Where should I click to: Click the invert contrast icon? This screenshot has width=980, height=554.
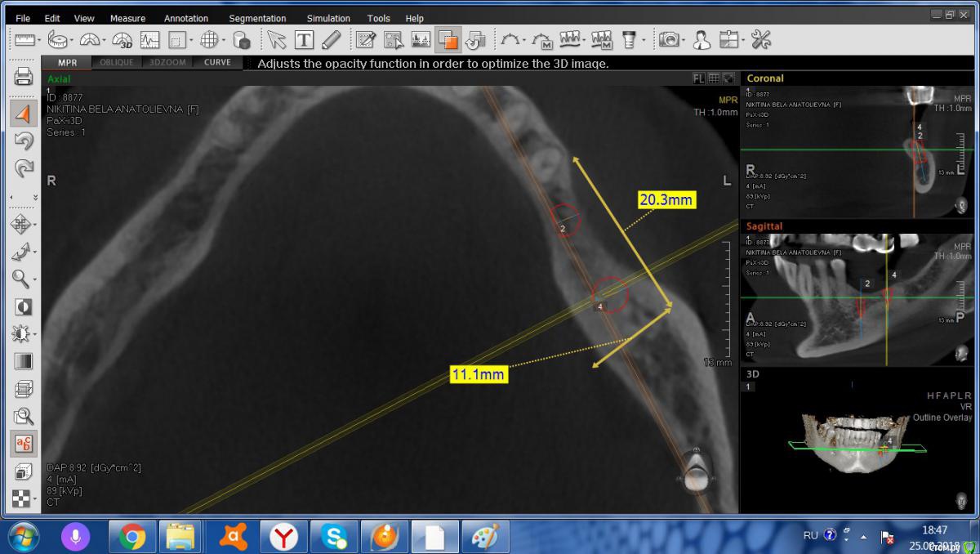24,306
